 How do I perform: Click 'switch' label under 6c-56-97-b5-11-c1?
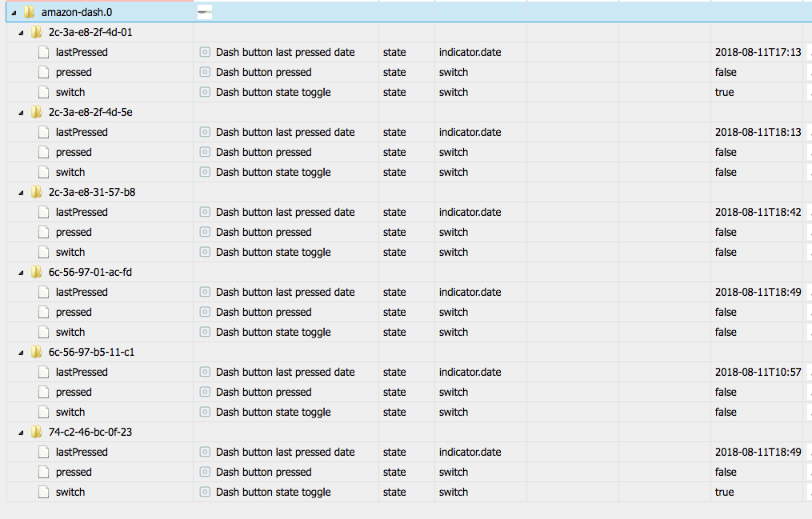[x=70, y=412]
